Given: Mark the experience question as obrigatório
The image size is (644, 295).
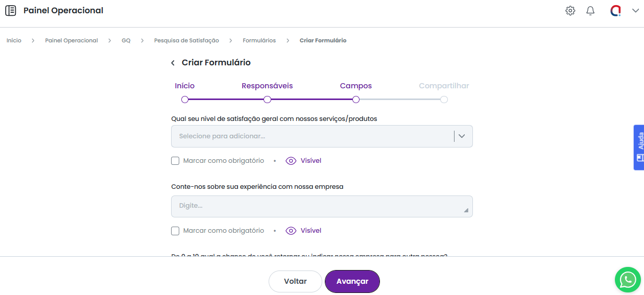Looking at the screenshot, I should click(175, 231).
